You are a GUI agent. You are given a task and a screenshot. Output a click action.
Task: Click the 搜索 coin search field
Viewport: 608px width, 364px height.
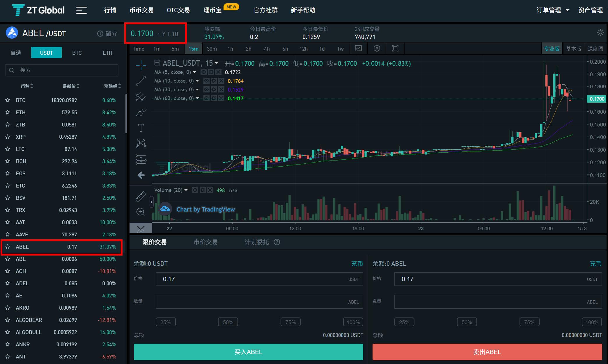point(62,70)
